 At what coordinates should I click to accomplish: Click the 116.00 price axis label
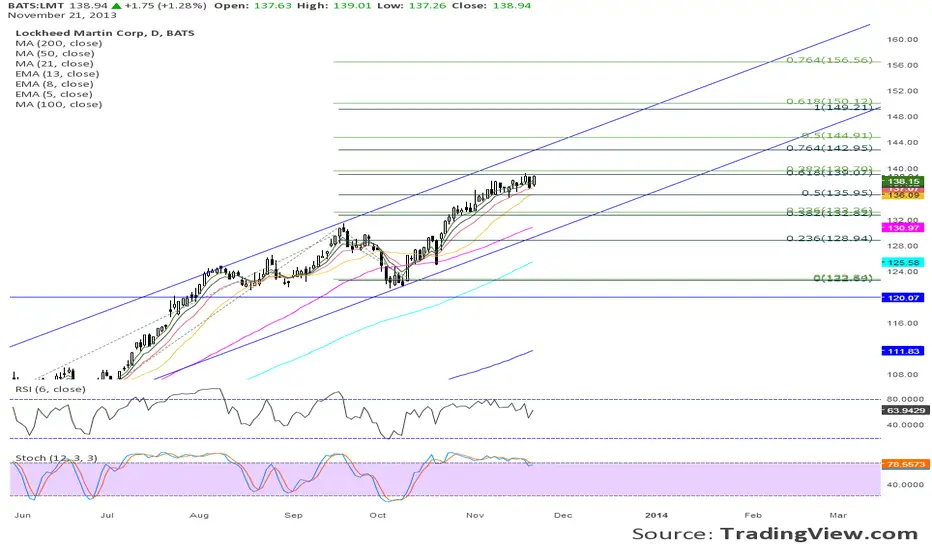(902, 323)
